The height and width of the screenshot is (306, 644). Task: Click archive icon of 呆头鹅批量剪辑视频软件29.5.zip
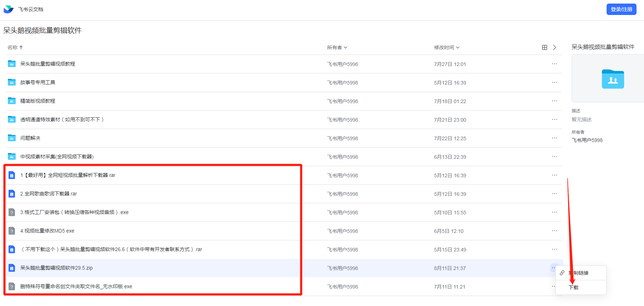(x=12, y=268)
